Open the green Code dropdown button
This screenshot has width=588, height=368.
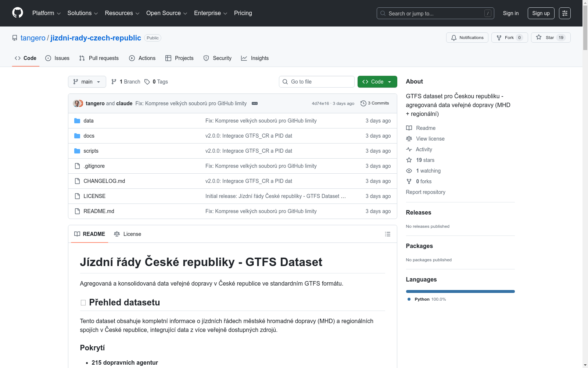click(x=377, y=82)
